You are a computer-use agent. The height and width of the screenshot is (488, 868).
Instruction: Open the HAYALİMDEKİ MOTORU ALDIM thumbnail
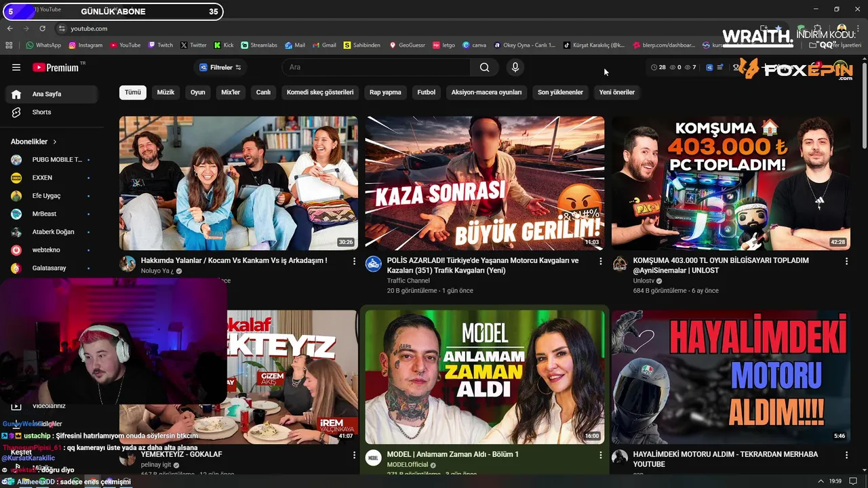[x=730, y=377]
